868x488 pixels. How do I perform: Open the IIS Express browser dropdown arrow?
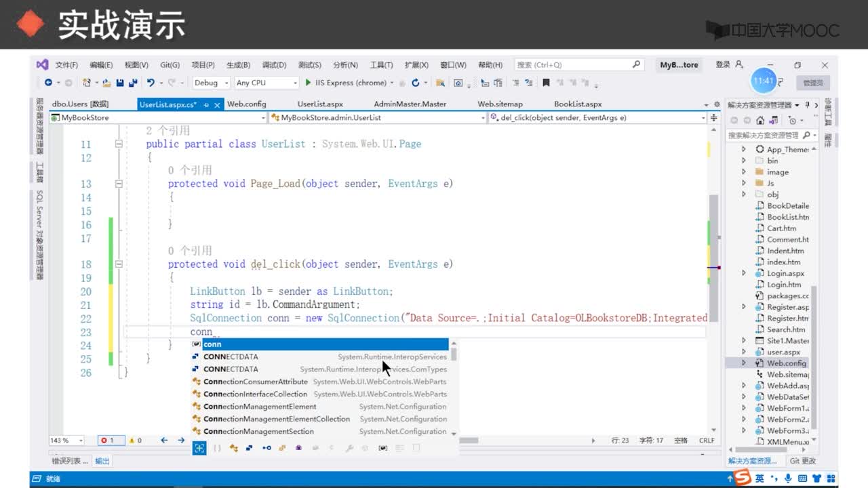coord(392,83)
